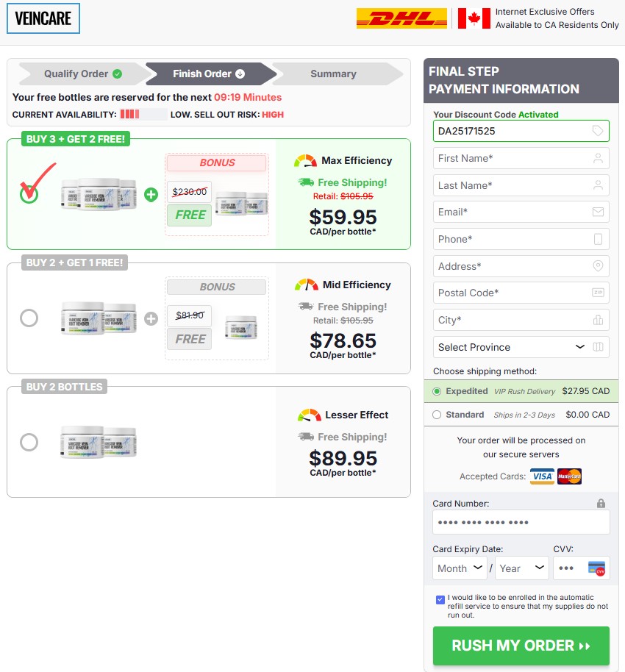Click the Visa card logo
Image resolution: width=625 pixels, height=672 pixels.
click(x=542, y=476)
